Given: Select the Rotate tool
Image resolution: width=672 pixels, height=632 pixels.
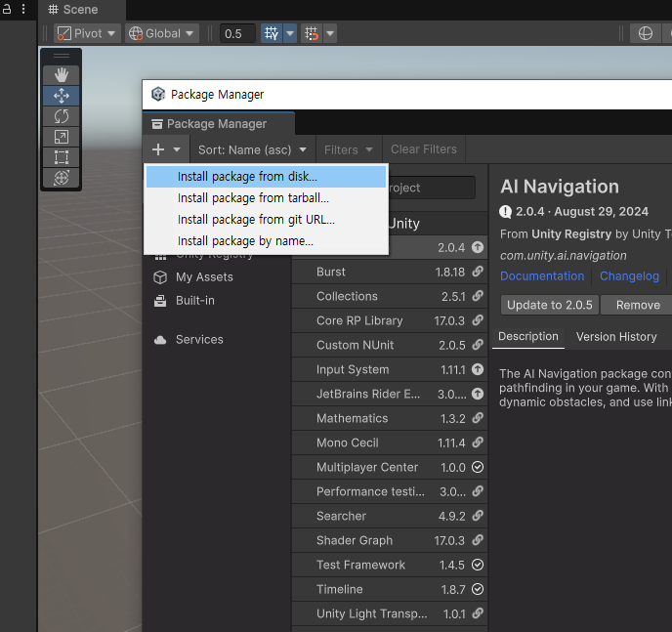Looking at the screenshot, I should pyautogui.click(x=62, y=116).
